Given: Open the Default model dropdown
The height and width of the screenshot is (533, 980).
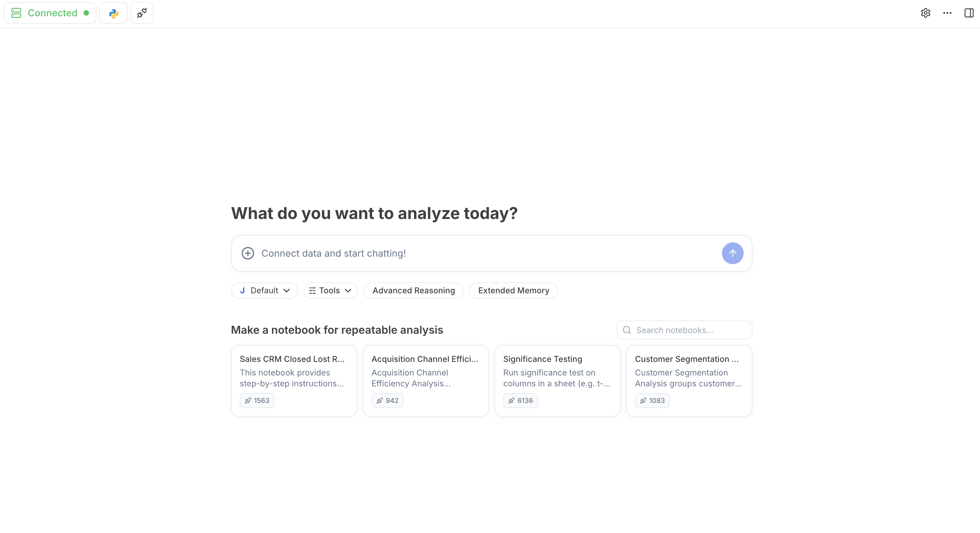Looking at the screenshot, I should pos(264,290).
